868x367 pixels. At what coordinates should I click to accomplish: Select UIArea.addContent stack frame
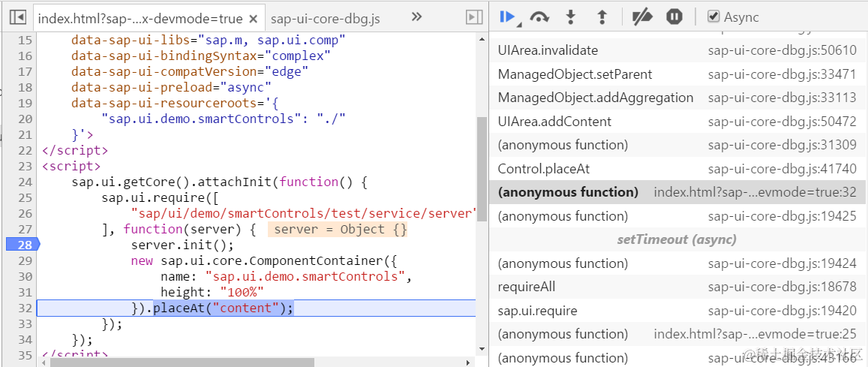pyautogui.click(x=678, y=122)
